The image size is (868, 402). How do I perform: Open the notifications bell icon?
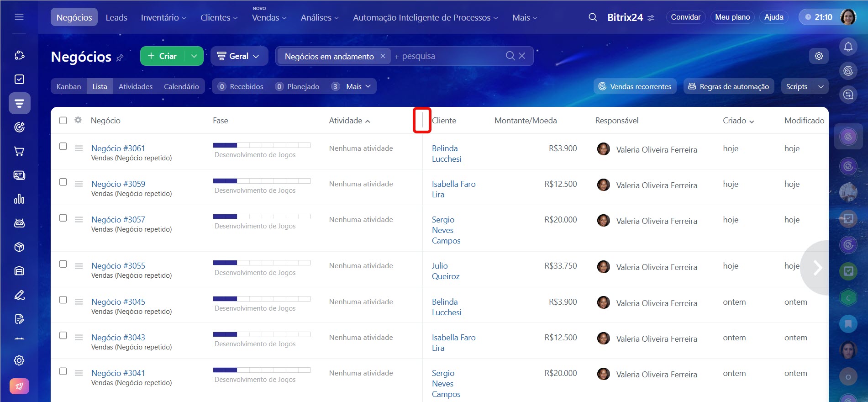pos(848,47)
